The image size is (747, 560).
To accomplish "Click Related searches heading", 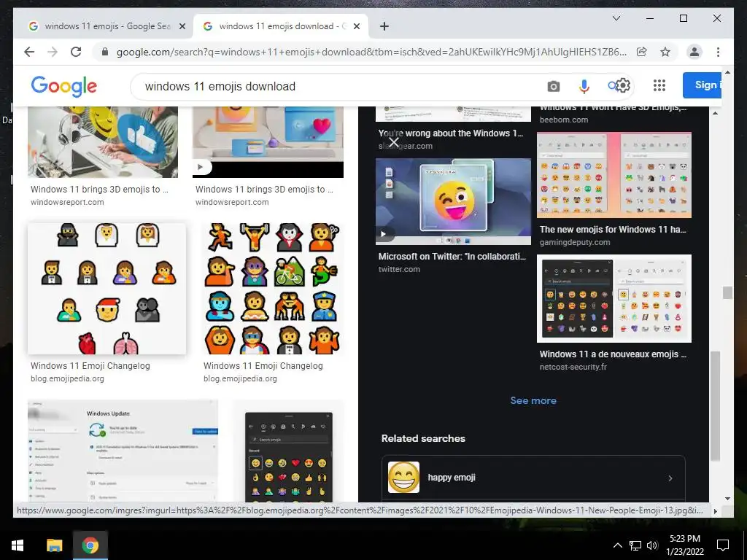I will point(423,438).
